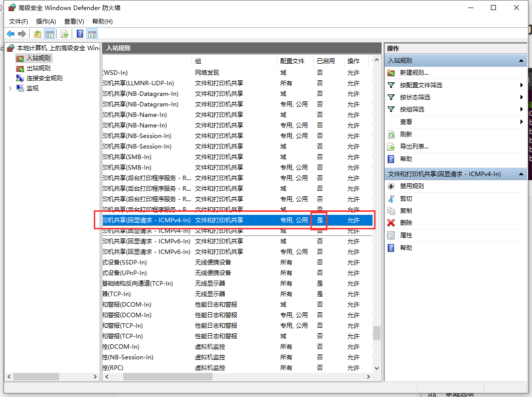Select 连接安全规则 in the tree
This screenshot has width=532, height=397.
(x=45, y=78)
